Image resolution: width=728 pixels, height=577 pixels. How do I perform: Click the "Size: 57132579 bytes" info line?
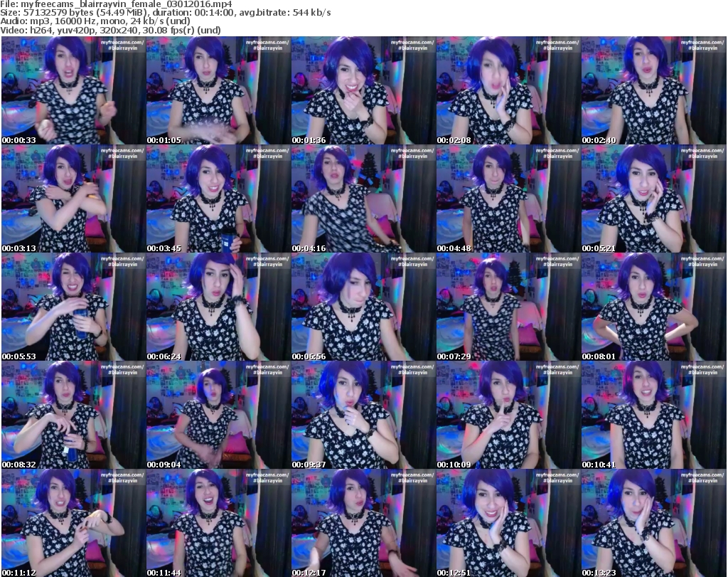pos(166,13)
